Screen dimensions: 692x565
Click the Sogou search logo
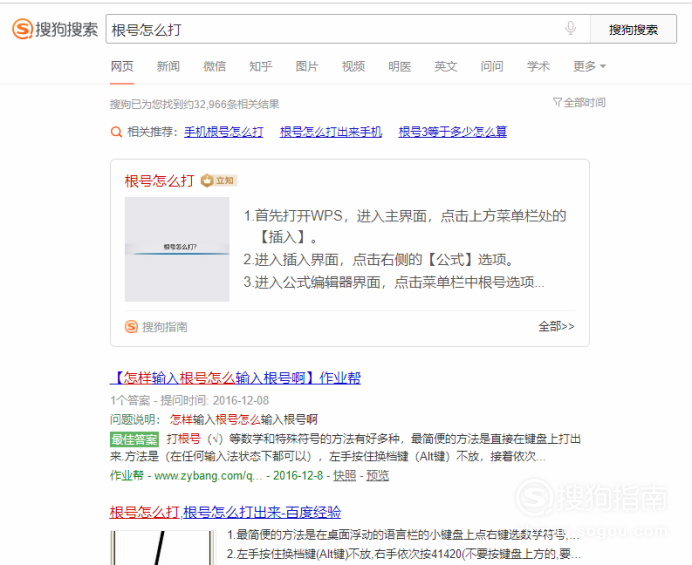(55, 29)
